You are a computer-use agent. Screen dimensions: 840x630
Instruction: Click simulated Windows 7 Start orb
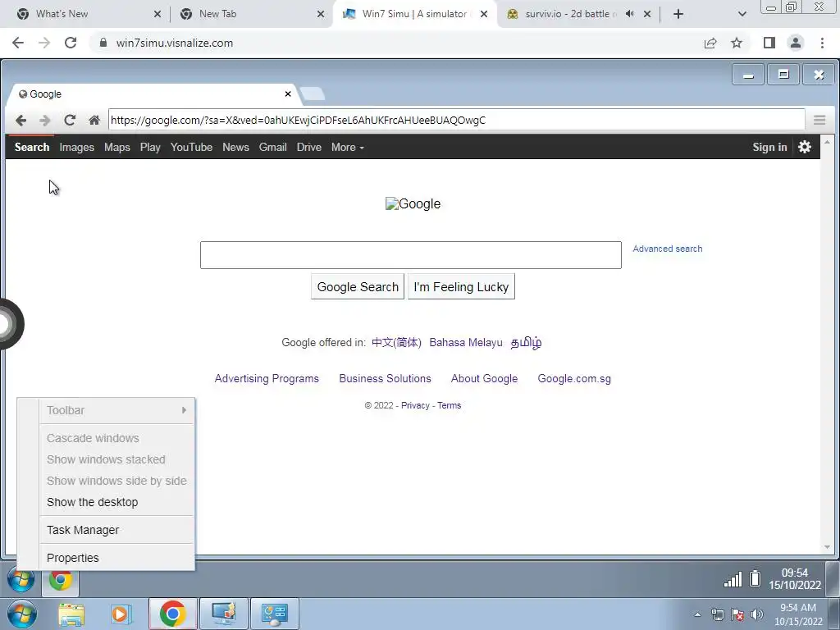pos(21,579)
